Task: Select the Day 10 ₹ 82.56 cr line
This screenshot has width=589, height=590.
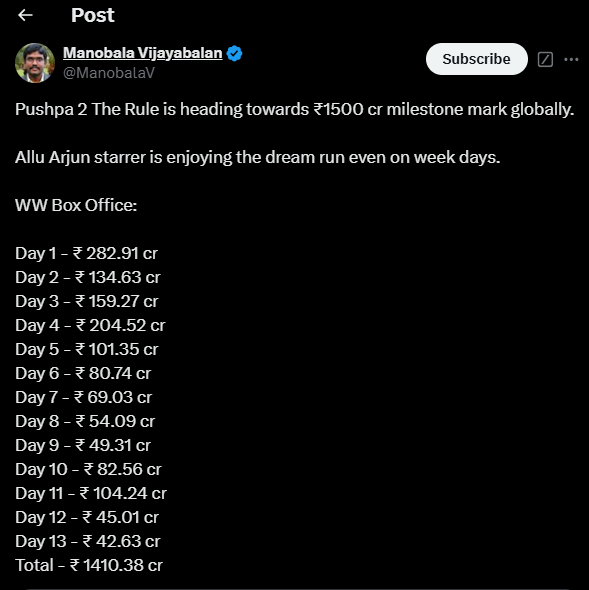Action: pos(88,470)
